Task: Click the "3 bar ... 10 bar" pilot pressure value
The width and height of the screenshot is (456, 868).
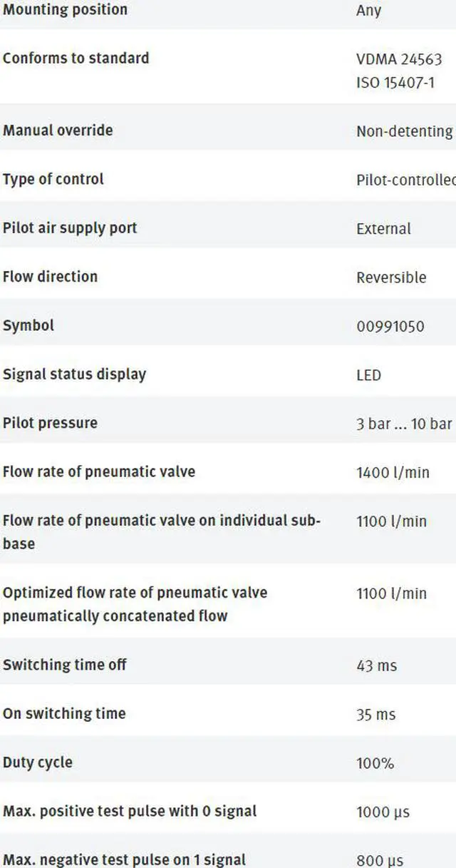Action: tap(404, 424)
